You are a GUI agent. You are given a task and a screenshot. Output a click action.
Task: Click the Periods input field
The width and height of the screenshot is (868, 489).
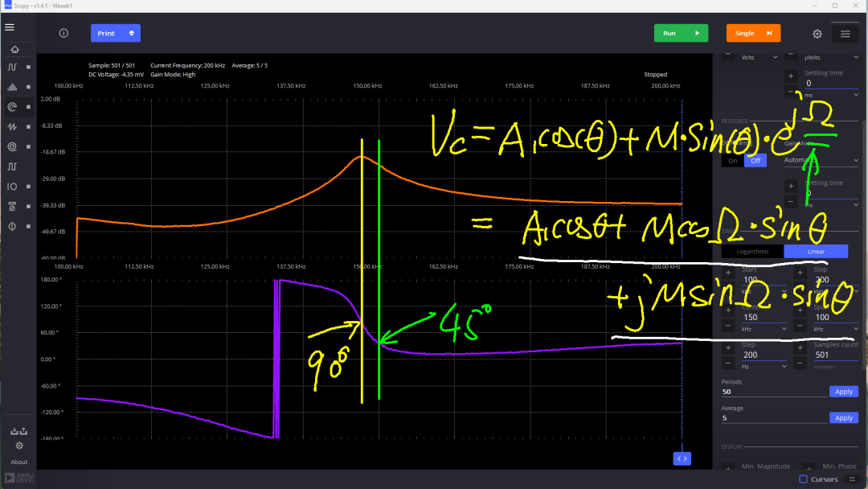774,392
